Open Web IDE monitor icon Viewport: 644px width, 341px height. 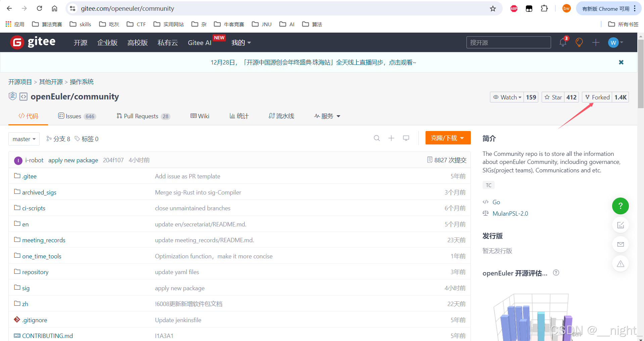[406, 138]
